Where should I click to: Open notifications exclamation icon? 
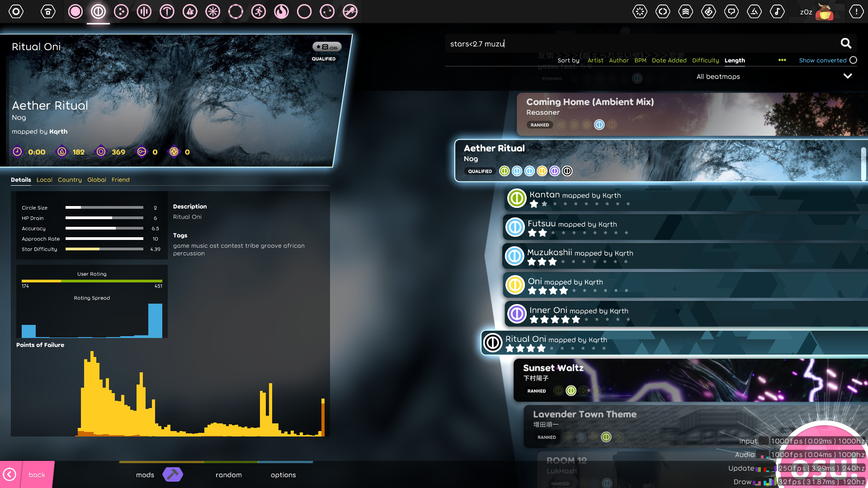coord(856,11)
